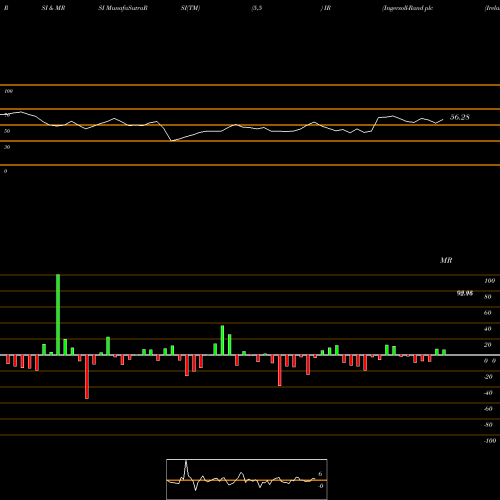
Task: Click the IngersollRand plc header text
Action: pyautogui.click(x=407, y=8)
